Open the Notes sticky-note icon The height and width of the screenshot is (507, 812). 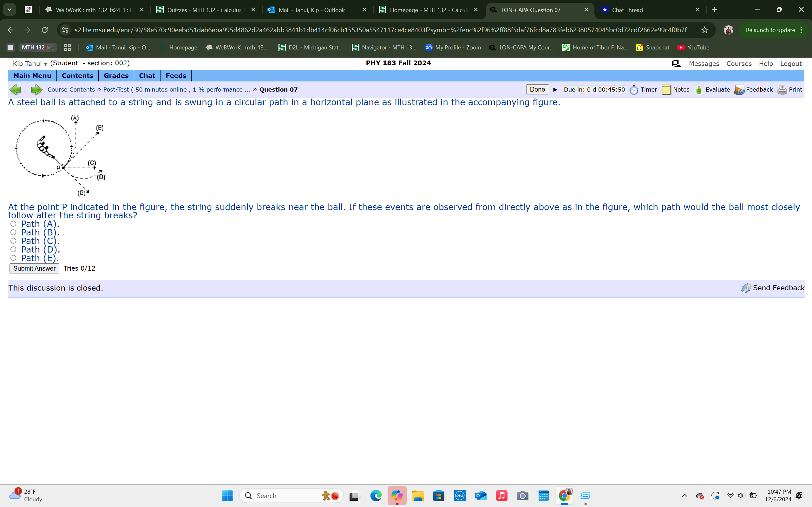coord(667,90)
